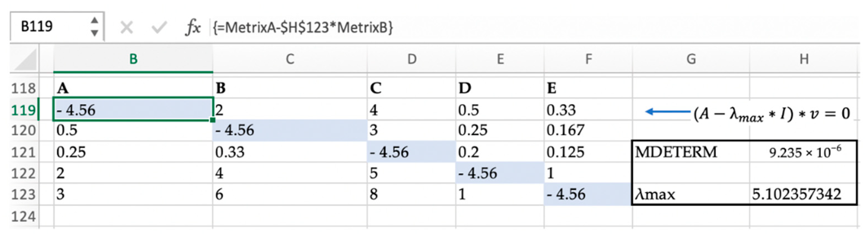
Task: Click the cell containing 0.167
Action: tap(587, 131)
